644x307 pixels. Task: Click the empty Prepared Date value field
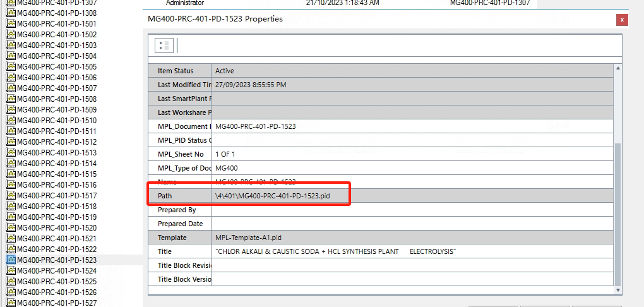(x=412, y=224)
